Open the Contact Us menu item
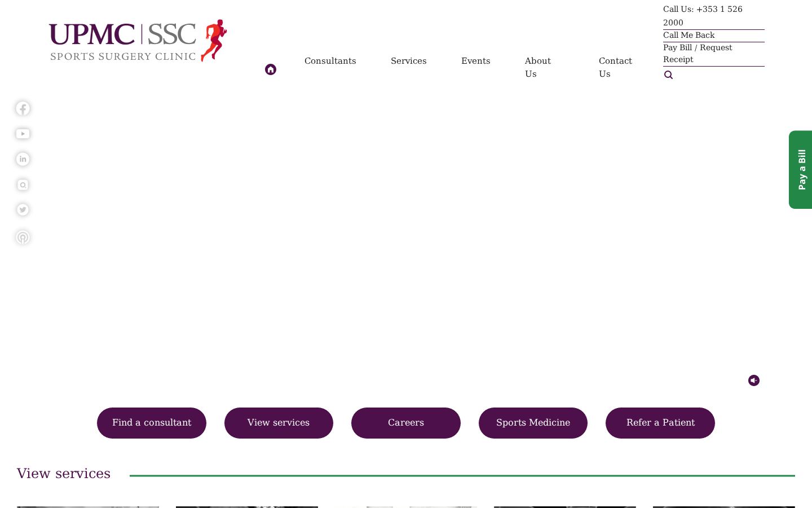812x508 pixels. 615,67
